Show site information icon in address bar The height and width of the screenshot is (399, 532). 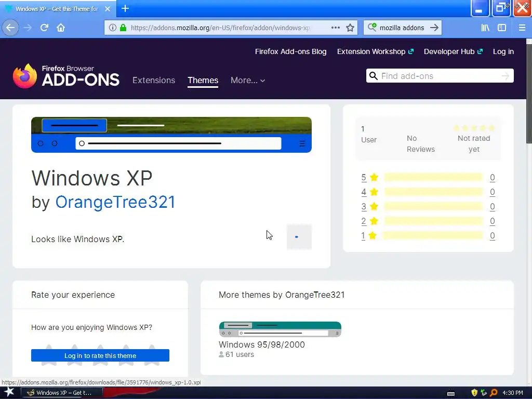coord(113,28)
